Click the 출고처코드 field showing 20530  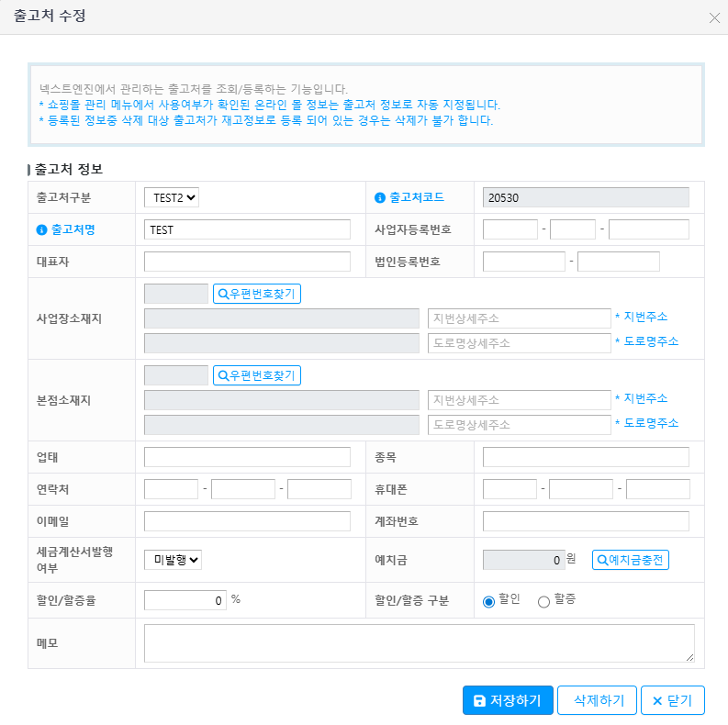(x=586, y=197)
